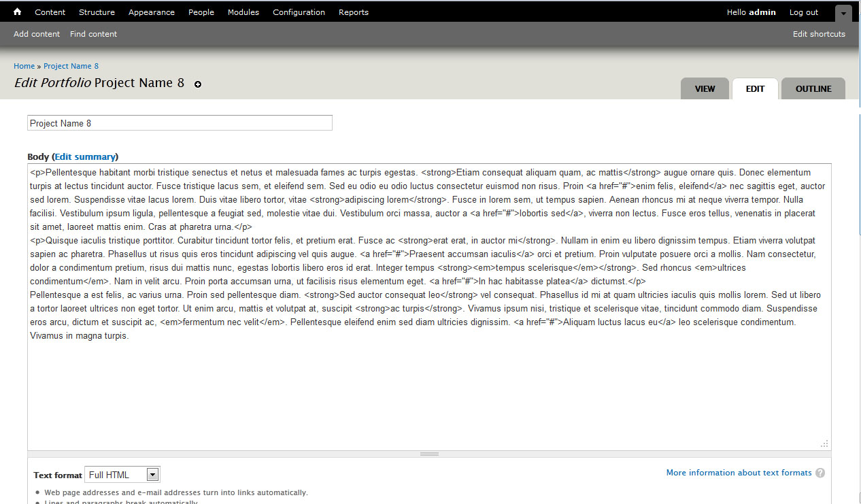861x504 pixels.
Task: Click the Home icon in admin toolbar
Action: point(17,12)
